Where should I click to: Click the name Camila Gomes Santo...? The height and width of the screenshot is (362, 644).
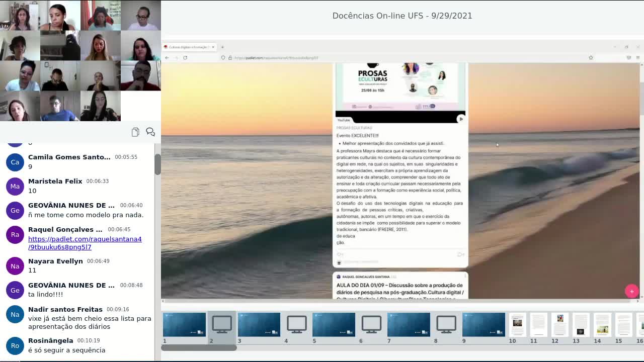click(69, 157)
